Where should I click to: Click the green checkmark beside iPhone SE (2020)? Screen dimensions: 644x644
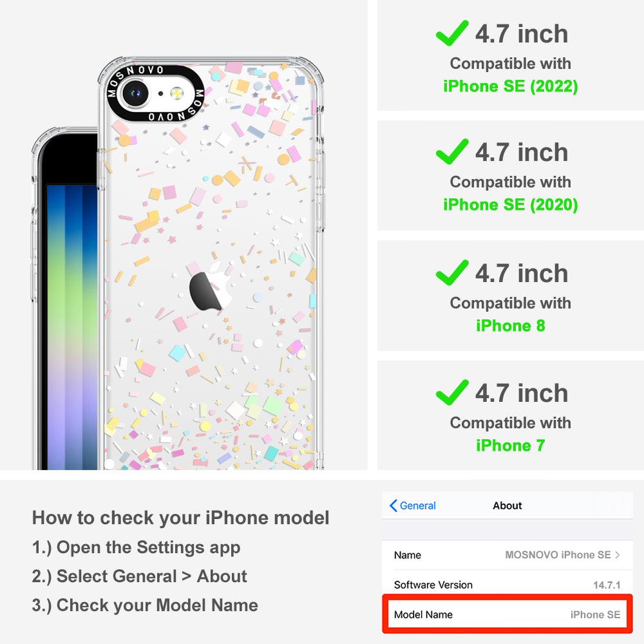pos(452,151)
